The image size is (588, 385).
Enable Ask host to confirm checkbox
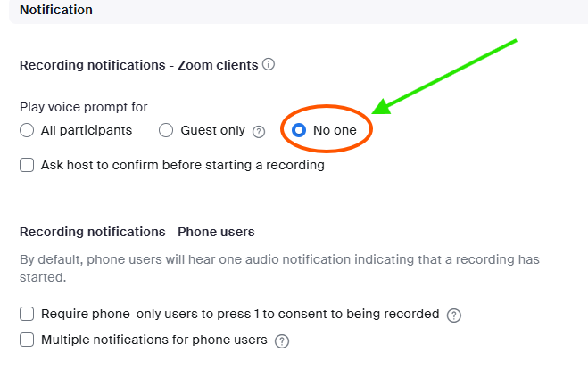click(x=27, y=165)
